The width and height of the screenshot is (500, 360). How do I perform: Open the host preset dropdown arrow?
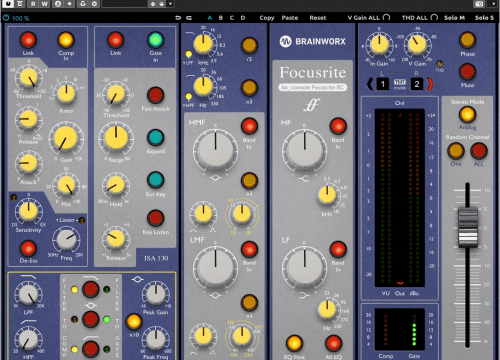coord(170,4)
